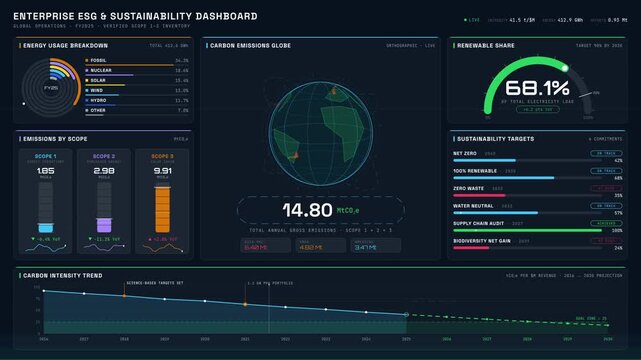Click the renewable gauge end knob

565,68
